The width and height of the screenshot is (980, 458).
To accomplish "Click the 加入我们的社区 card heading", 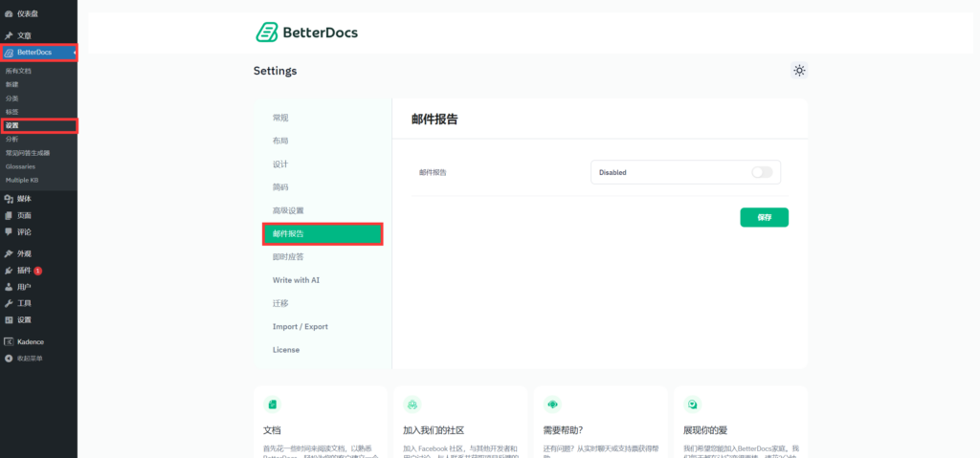I will 434,430.
